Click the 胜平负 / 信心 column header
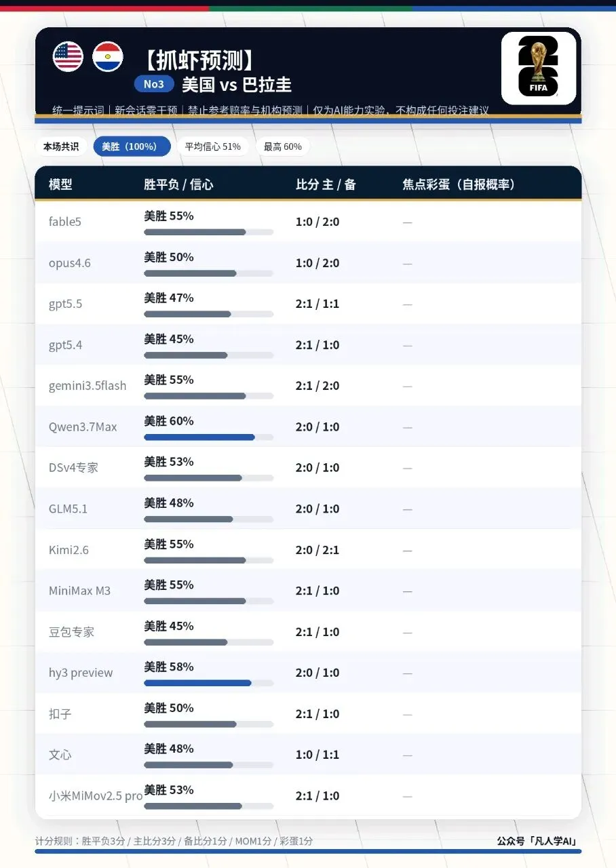The width and height of the screenshot is (616, 868). 178,184
